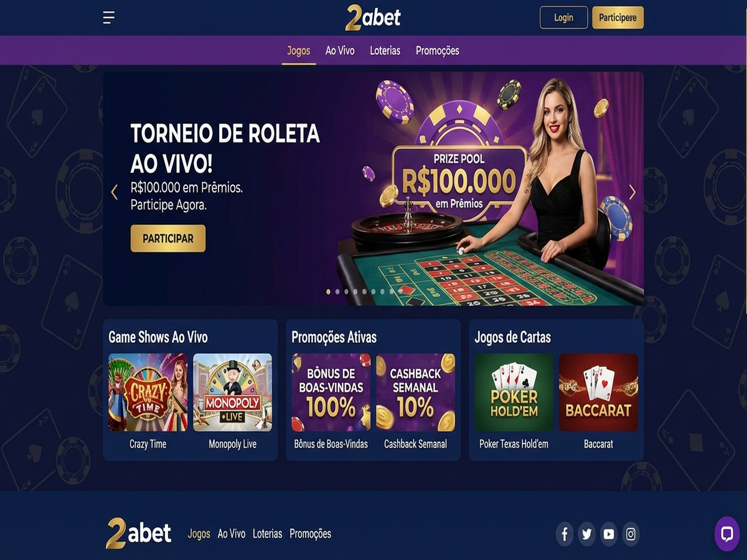This screenshot has height=560, width=747.
Task: Switch to the Ao Vivo tab
Action: click(x=340, y=51)
